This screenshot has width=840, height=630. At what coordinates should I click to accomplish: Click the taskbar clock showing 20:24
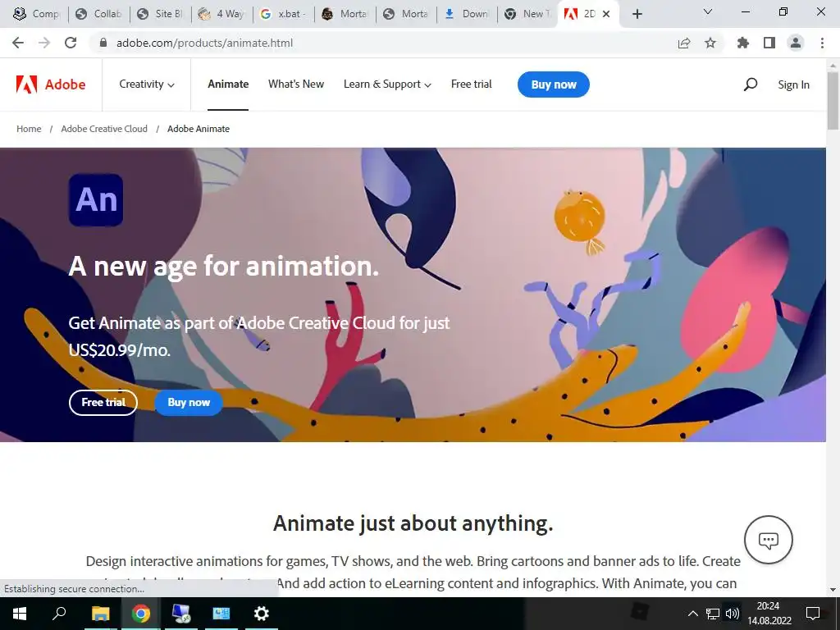pos(769,614)
